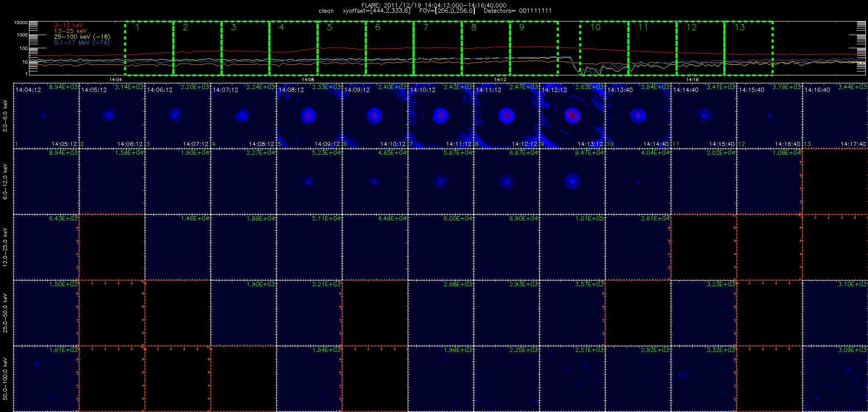
Task: Open the 3-6 keV image starting 14:06:12
Action: point(178,116)
